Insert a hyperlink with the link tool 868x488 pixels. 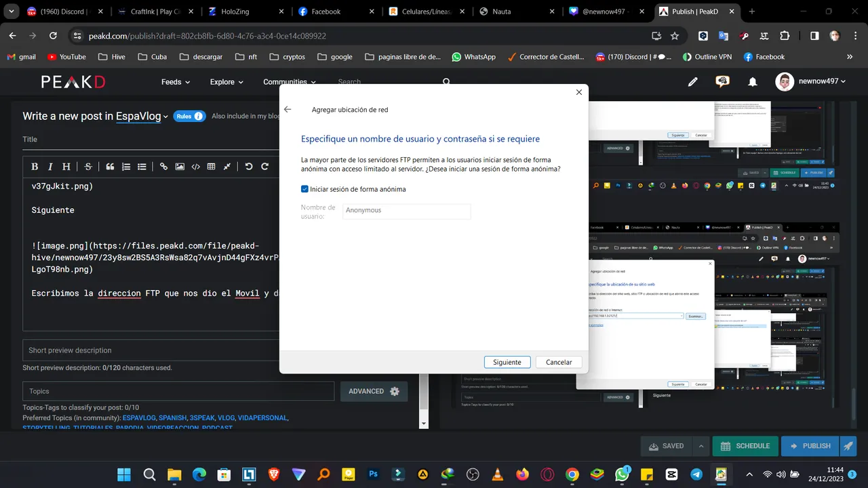point(163,167)
